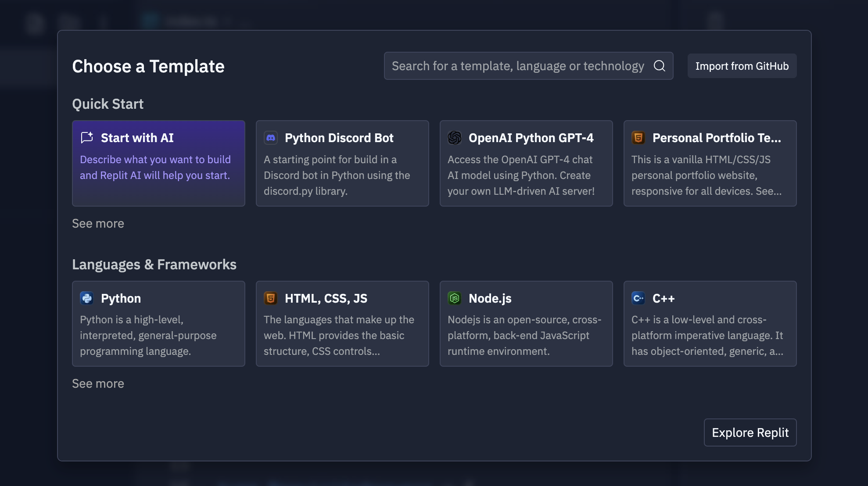
Task: Choose the HTML, CSS, JS template
Action: [x=342, y=324]
